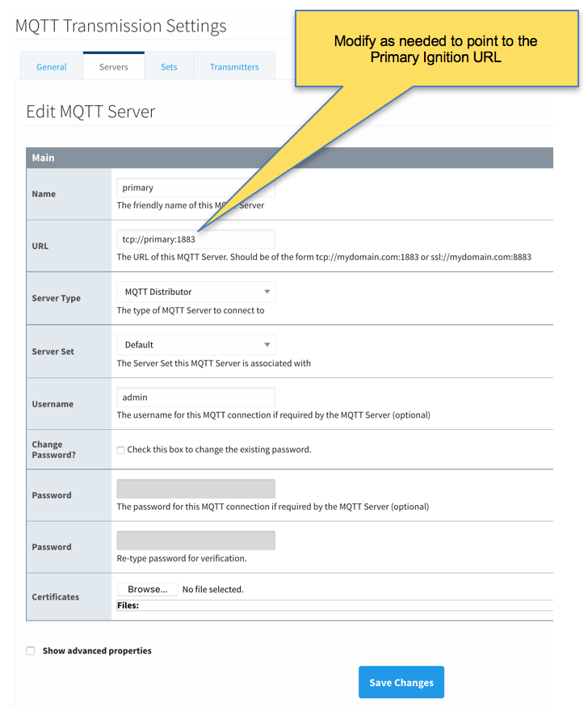
Task: Click the Save Changes button
Action: 401,682
